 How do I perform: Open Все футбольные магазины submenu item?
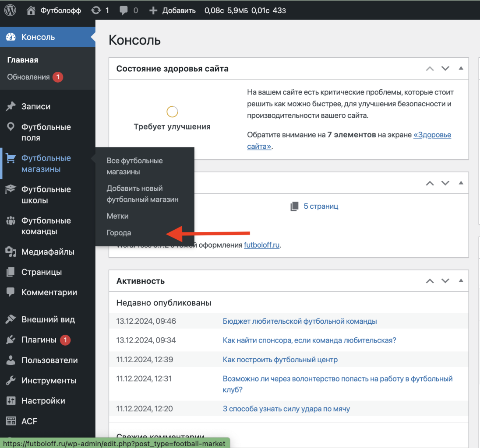coord(135,166)
